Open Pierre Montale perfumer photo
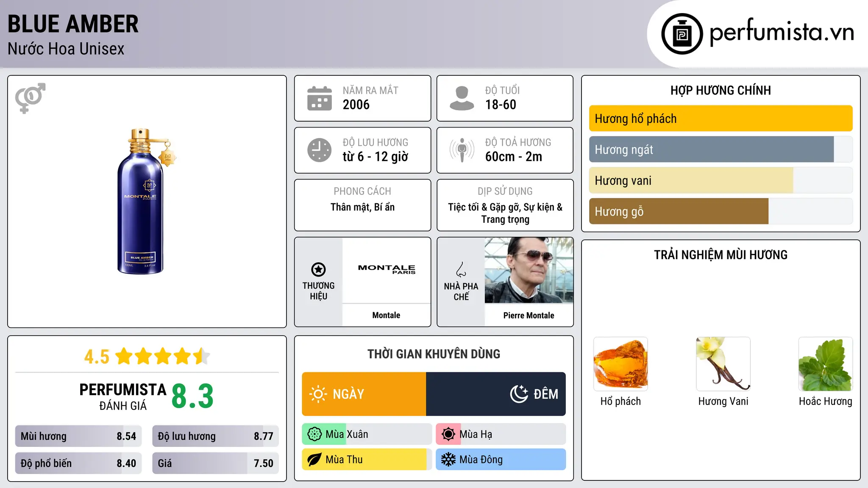The width and height of the screenshot is (868, 488). click(x=529, y=270)
